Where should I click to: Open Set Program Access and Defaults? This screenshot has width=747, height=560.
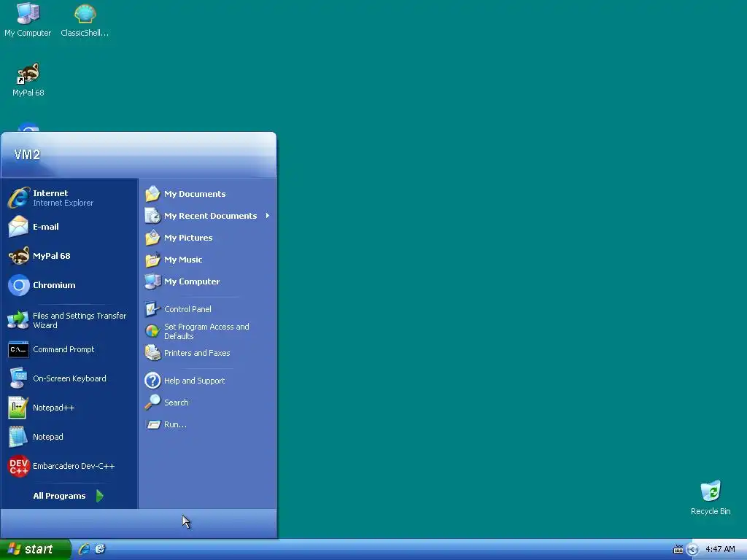point(208,331)
